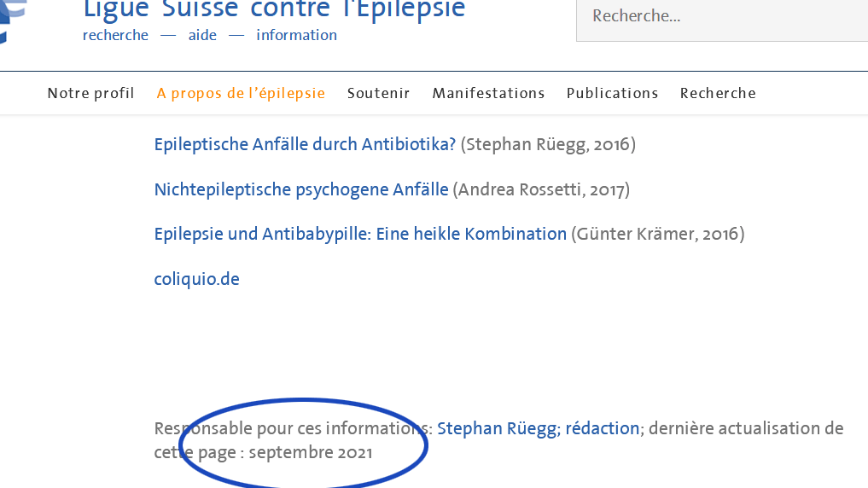This screenshot has height=488, width=868.
Task: Click the Ligue Suisse contre l'Epilepsie title
Action: (x=274, y=10)
